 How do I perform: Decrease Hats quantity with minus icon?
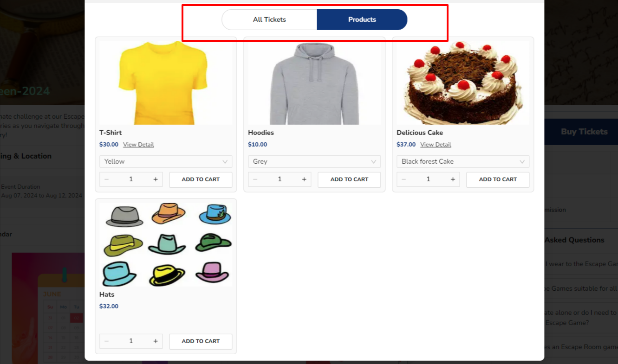click(x=107, y=341)
